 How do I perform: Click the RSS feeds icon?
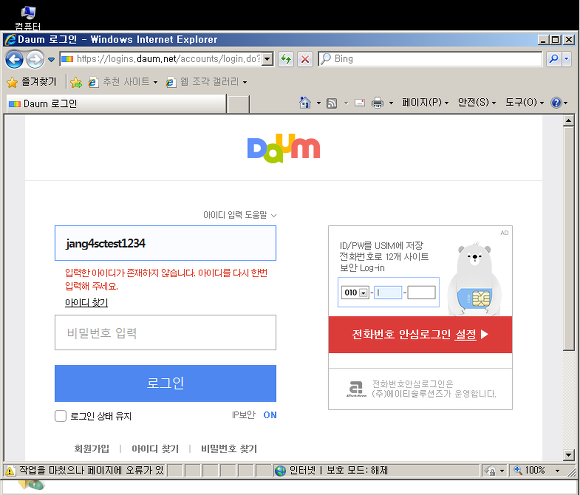pos(332,103)
